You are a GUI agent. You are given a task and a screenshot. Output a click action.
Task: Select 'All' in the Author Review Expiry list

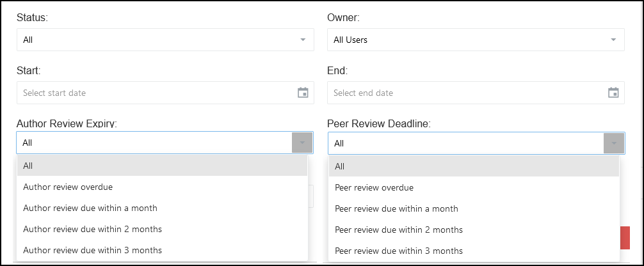162,166
